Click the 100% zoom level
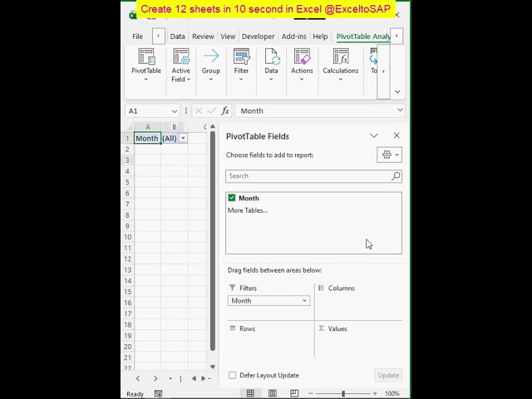532x399 pixels. coord(392,393)
